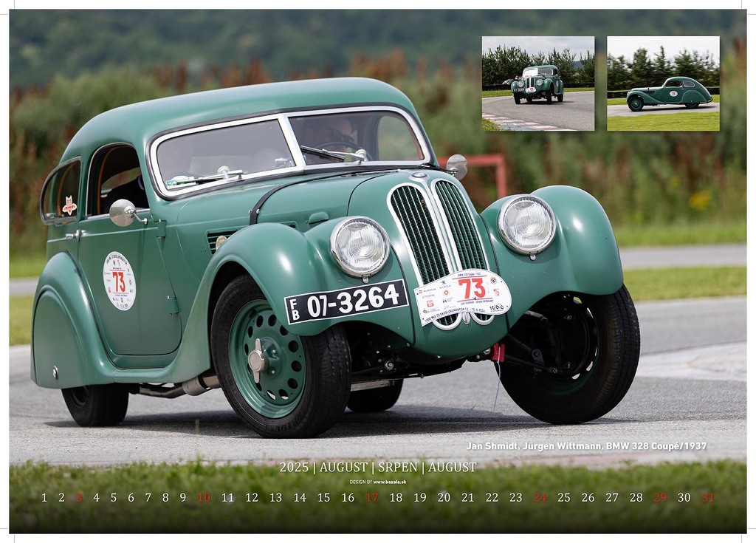Viewport: 756px width, 543px height.
Task: Click the number 73 grille rally plate
Action: (x=462, y=294)
